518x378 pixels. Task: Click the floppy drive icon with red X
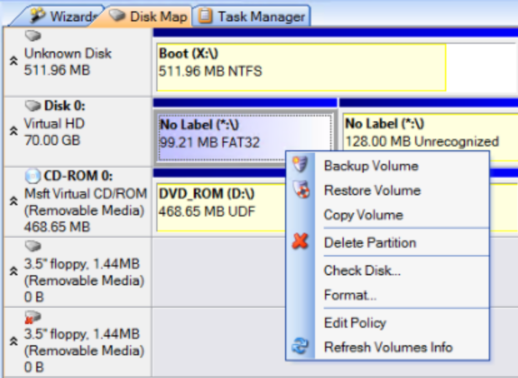click(x=33, y=317)
